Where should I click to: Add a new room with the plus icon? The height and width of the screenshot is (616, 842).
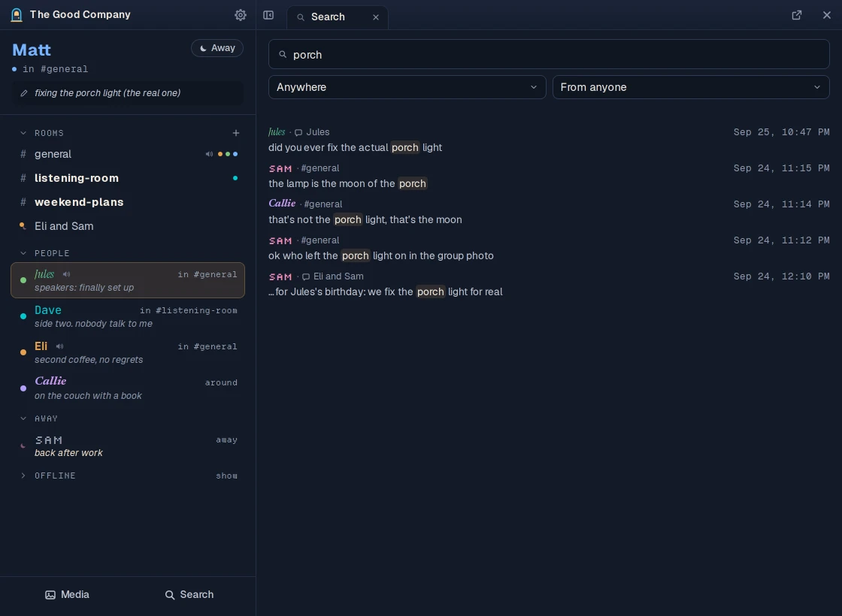click(x=236, y=133)
